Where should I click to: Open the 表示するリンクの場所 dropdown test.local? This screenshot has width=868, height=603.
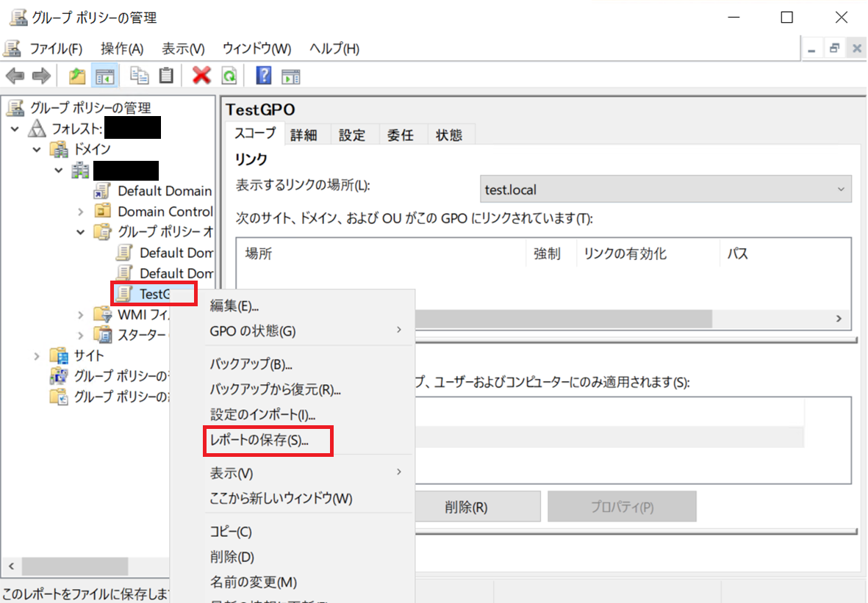pyautogui.click(x=665, y=189)
